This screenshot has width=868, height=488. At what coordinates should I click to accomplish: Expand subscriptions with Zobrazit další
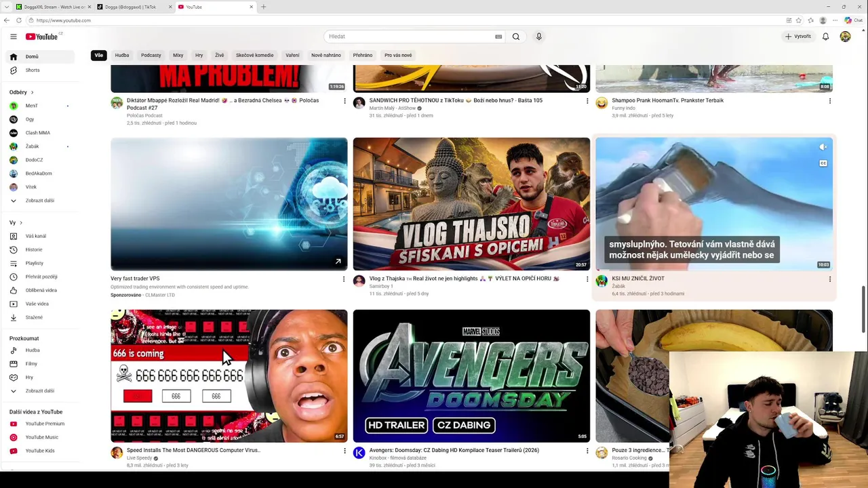click(41, 201)
